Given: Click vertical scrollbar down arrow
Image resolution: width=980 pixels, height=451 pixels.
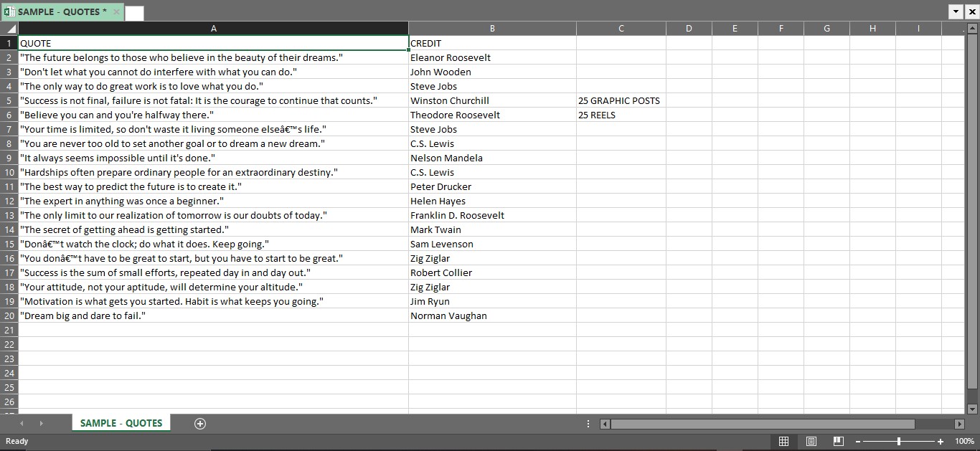Looking at the screenshot, I should pyautogui.click(x=973, y=409).
